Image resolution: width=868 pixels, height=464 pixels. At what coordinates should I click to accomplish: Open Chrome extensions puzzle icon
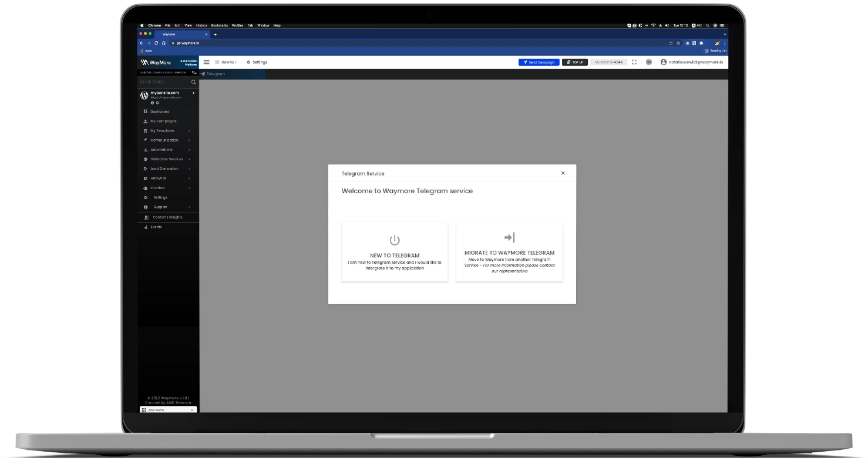(x=701, y=43)
